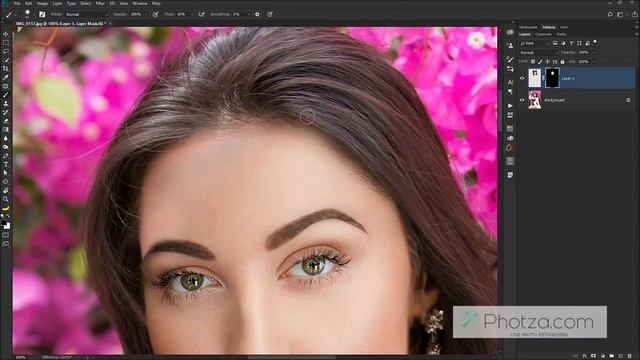Select the Crop tool

6,69
